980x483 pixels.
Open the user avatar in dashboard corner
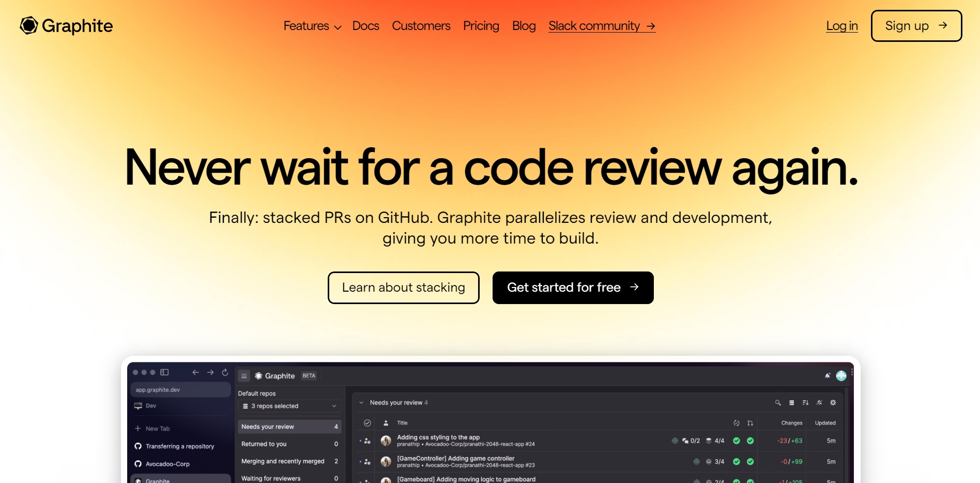(x=841, y=376)
